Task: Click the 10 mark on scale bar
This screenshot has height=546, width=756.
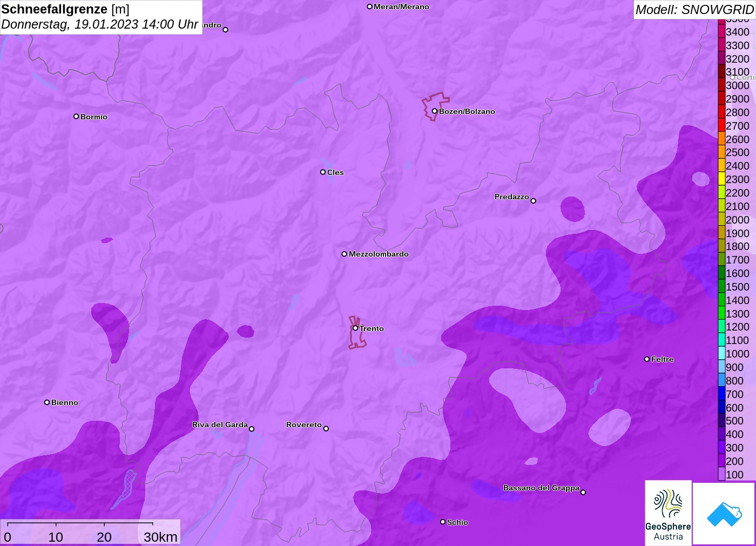Action: click(56, 537)
